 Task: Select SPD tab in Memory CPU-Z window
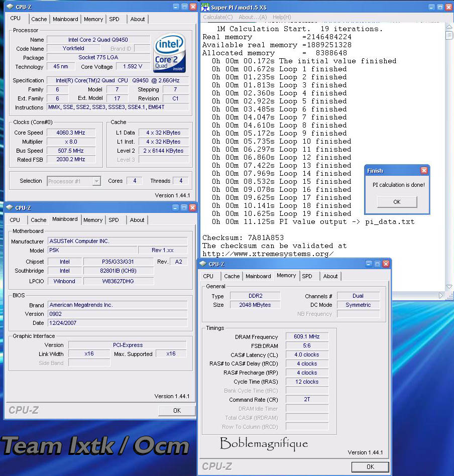pyautogui.click(x=307, y=276)
